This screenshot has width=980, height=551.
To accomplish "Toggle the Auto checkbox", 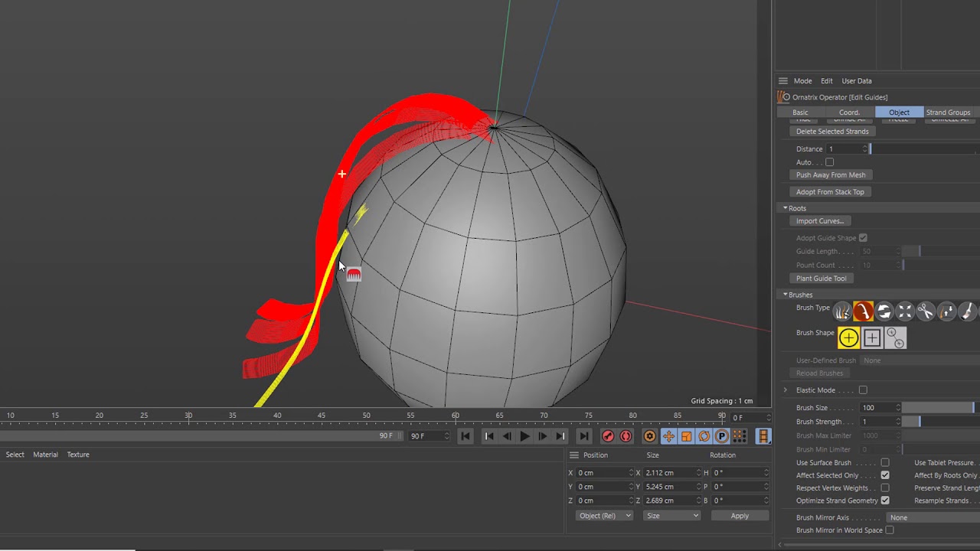I will coord(829,162).
